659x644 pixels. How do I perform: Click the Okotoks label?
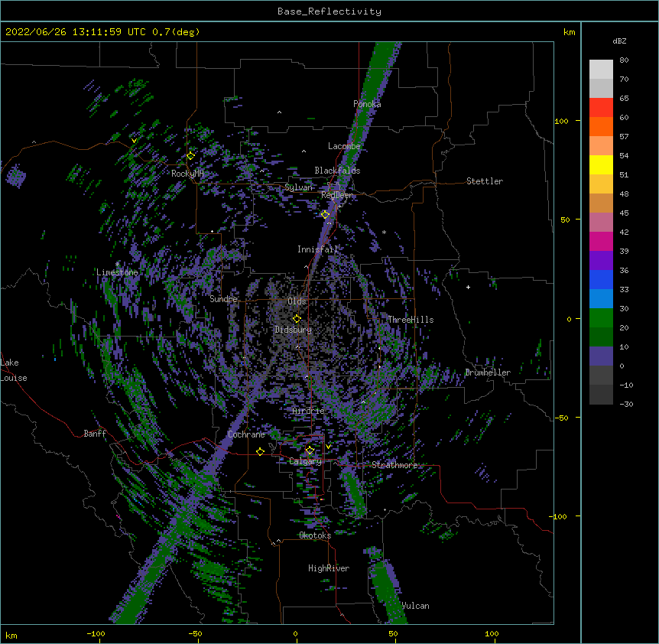coord(315,535)
